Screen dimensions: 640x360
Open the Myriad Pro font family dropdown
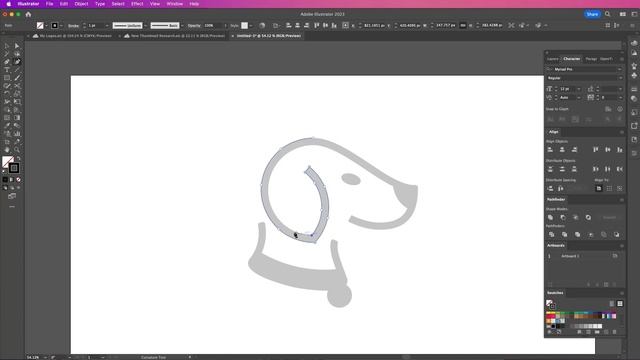pos(620,69)
